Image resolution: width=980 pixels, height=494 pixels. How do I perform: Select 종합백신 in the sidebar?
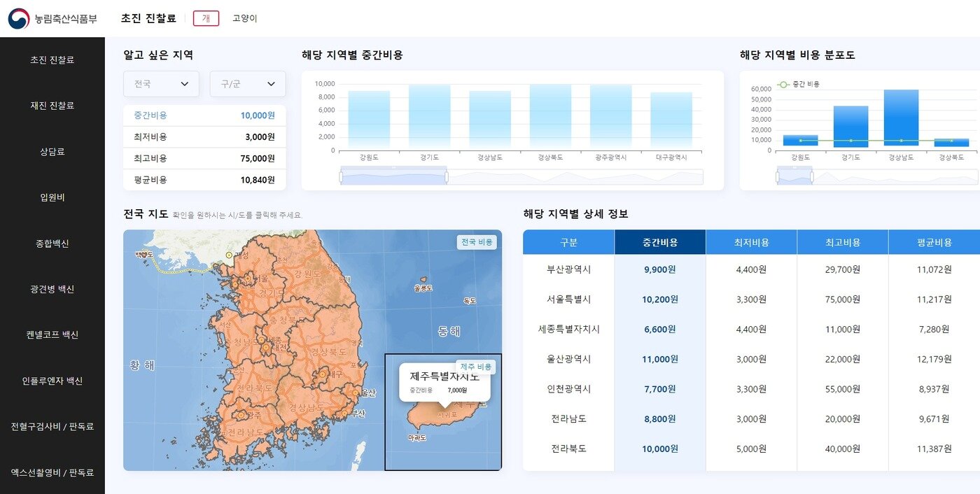click(x=52, y=243)
